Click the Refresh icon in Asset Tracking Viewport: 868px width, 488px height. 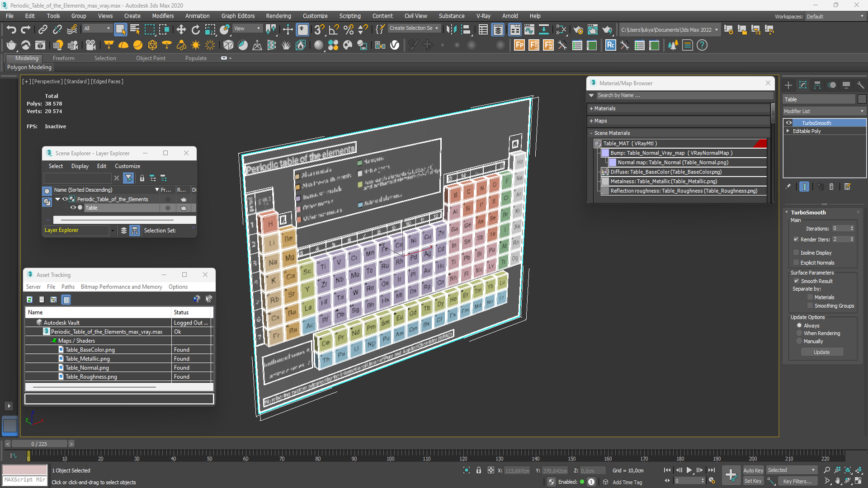click(29, 300)
